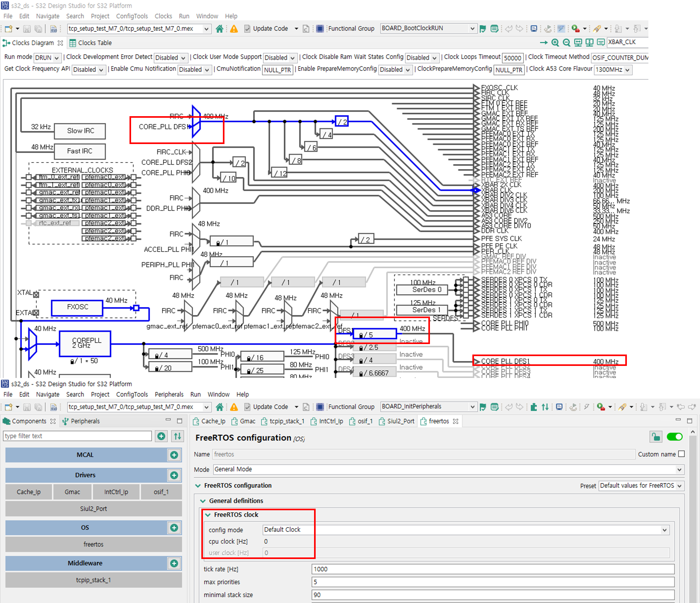Click the binary 010 icon in Clocks window toolbar
This screenshot has height=603, width=700.
click(54, 29)
